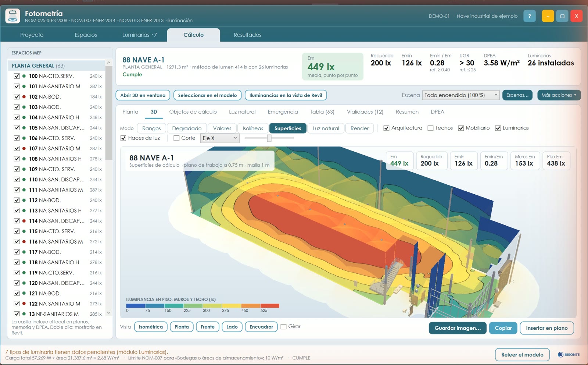Click the Escenas... button

(517, 95)
